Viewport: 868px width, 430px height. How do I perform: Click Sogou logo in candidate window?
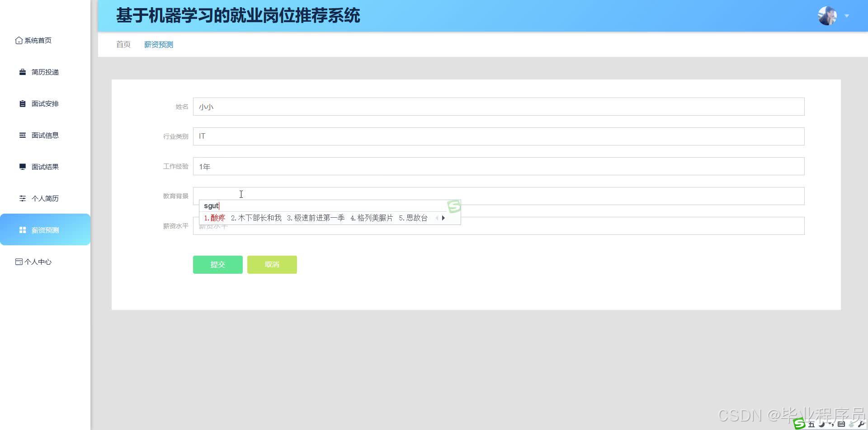point(454,206)
